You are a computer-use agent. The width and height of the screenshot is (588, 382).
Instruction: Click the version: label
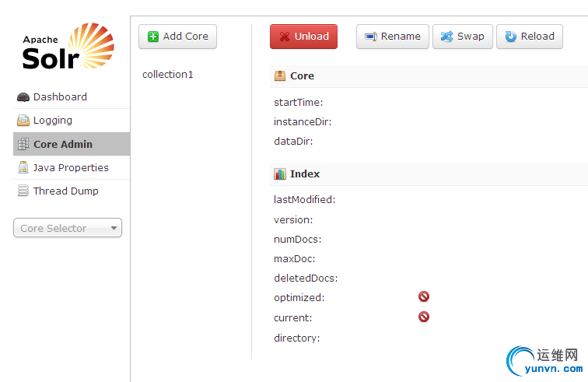(x=293, y=220)
